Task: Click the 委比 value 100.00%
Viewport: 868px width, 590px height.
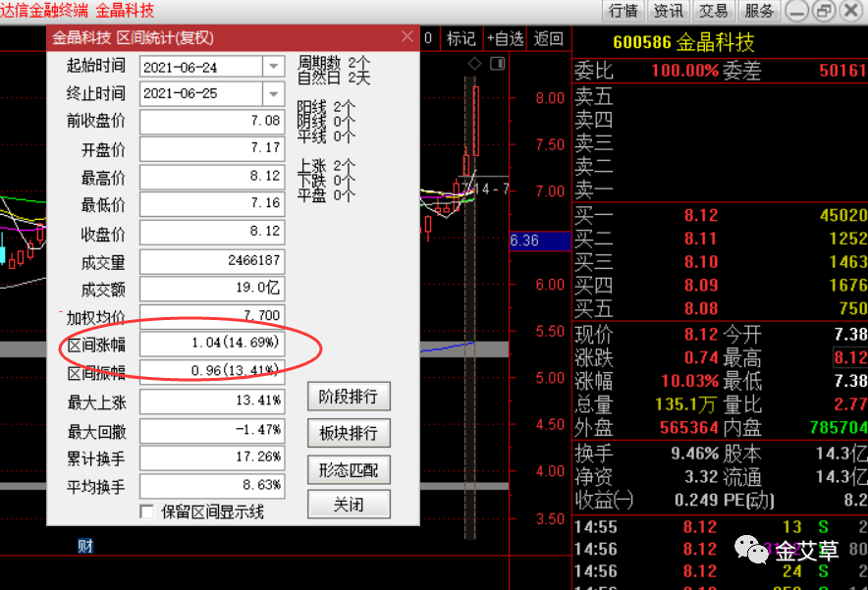Action: point(684,71)
